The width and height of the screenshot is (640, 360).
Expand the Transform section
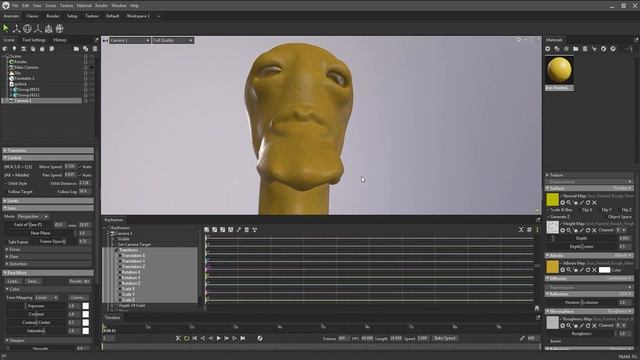click(x=48, y=150)
